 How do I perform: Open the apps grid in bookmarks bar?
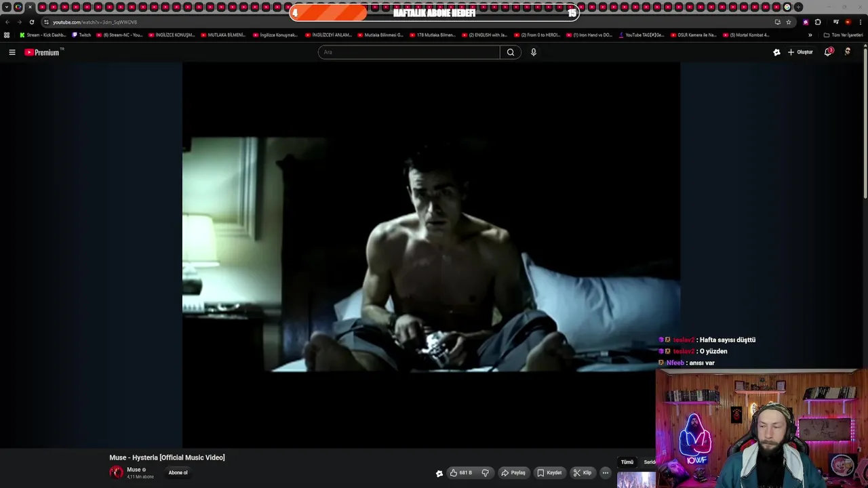pyautogui.click(x=7, y=35)
